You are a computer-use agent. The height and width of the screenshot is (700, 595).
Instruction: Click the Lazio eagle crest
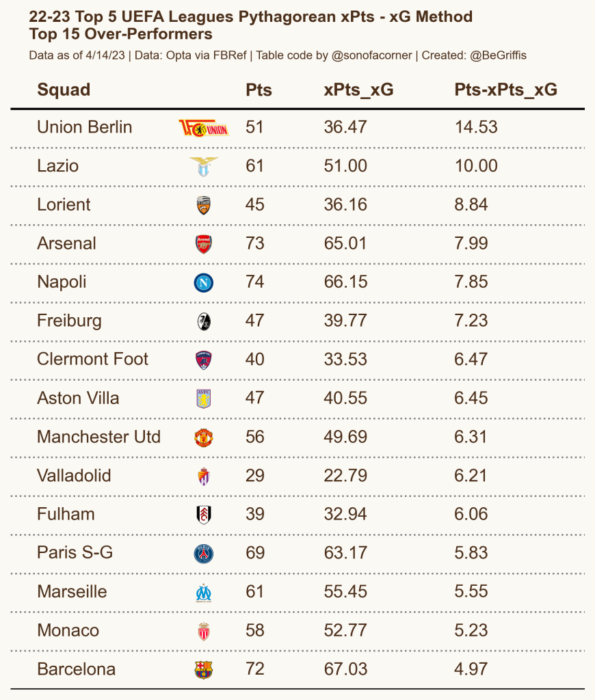203,166
